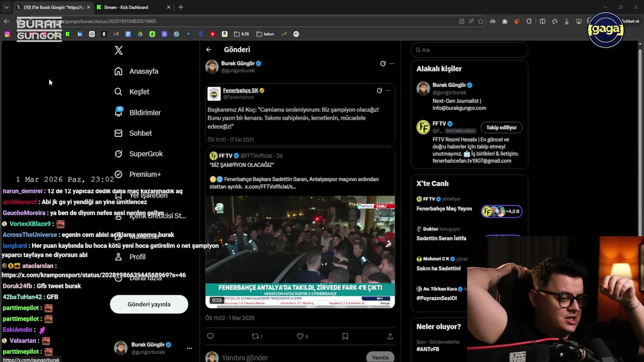Open kalsın bookmarks folder
Image resolution: width=644 pixels, height=362 pixels.
click(265, 34)
